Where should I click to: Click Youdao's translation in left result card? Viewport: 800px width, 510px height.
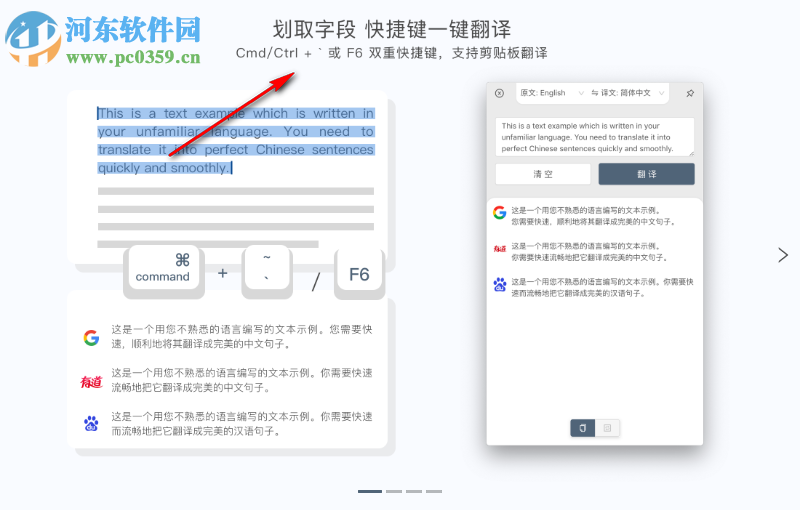tap(242, 380)
